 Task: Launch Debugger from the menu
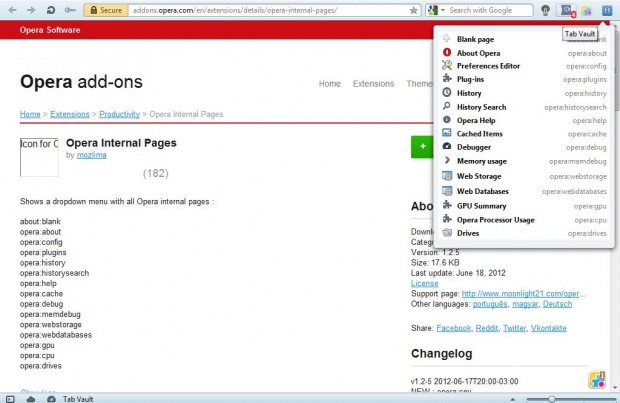pyautogui.click(x=524, y=147)
